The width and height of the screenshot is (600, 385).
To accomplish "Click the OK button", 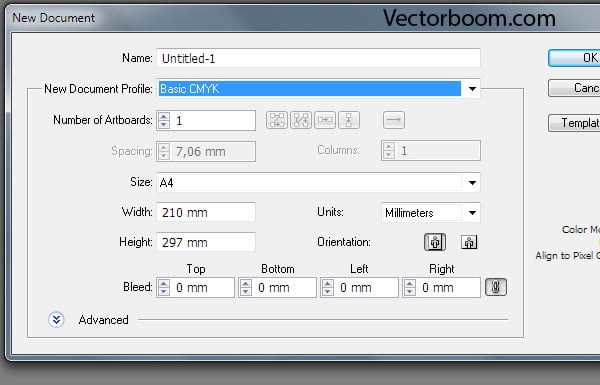I will tap(574, 58).
